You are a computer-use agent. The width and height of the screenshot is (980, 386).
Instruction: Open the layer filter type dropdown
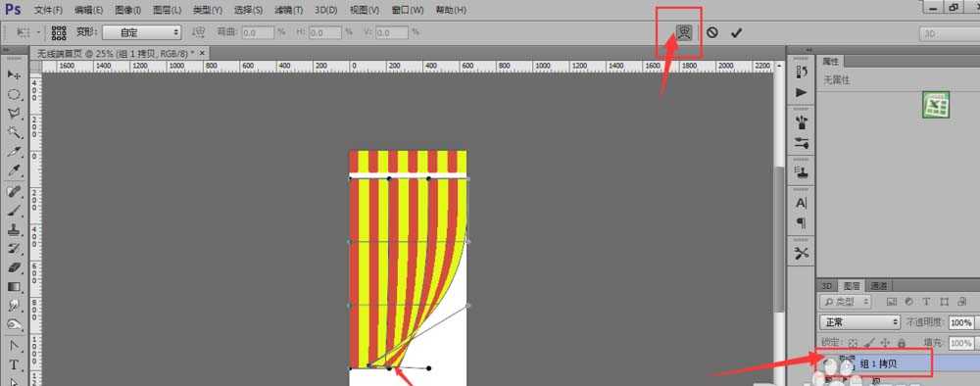point(845,302)
